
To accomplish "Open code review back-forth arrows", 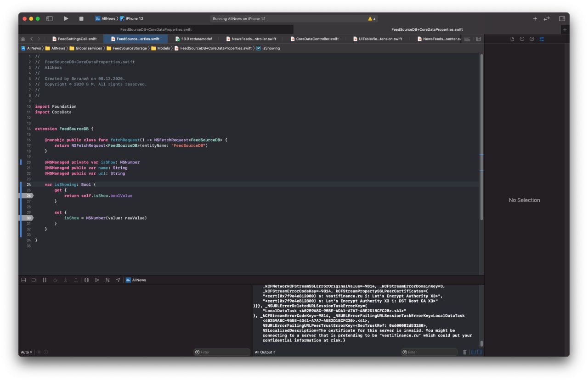I will tap(547, 18).
